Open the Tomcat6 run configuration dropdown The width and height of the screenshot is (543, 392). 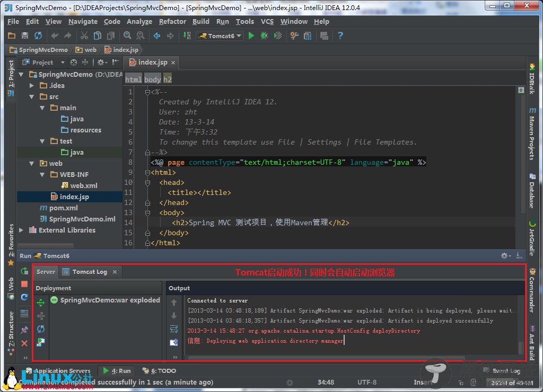tap(220, 35)
